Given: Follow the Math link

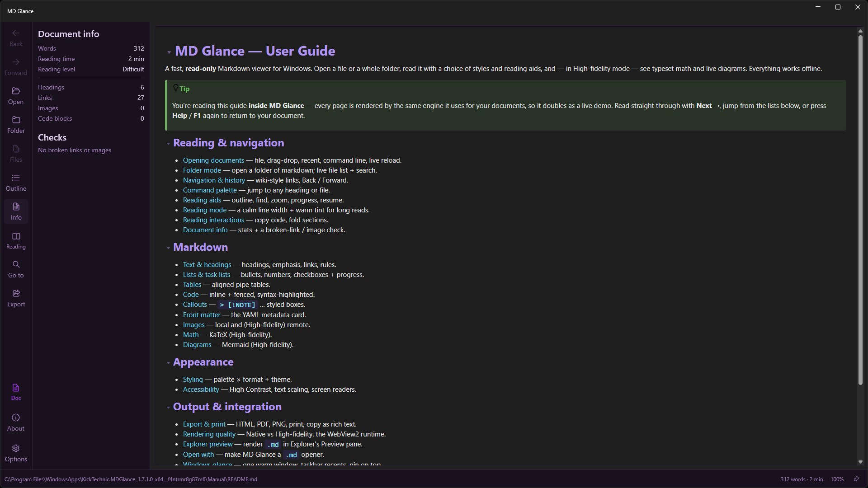Looking at the screenshot, I should [191, 335].
